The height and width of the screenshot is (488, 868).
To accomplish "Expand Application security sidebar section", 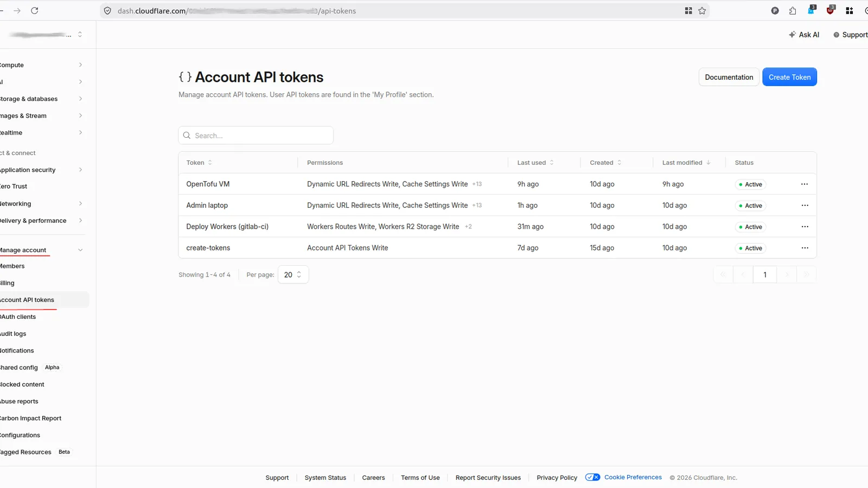I will (x=80, y=170).
